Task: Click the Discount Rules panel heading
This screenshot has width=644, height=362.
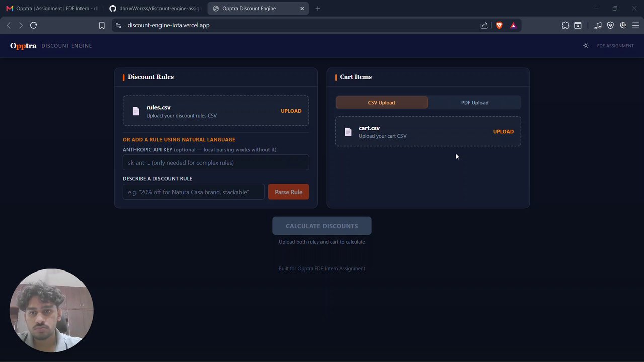Action: [150, 77]
